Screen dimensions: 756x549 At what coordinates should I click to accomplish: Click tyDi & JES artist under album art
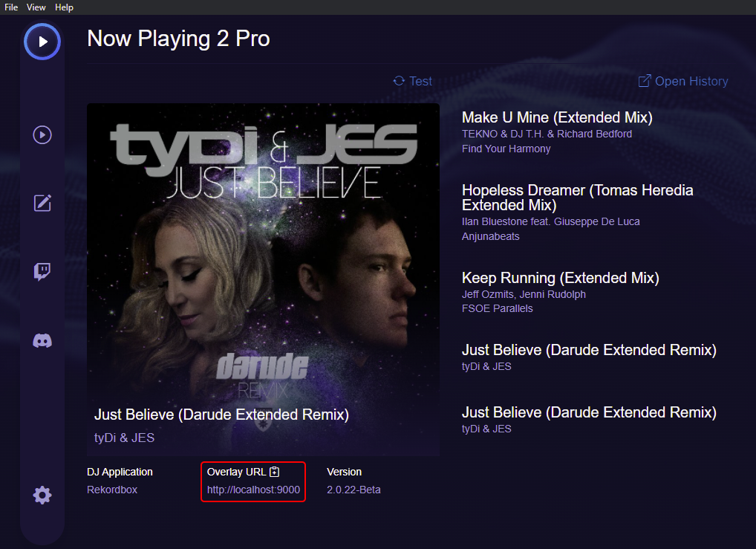tap(124, 438)
